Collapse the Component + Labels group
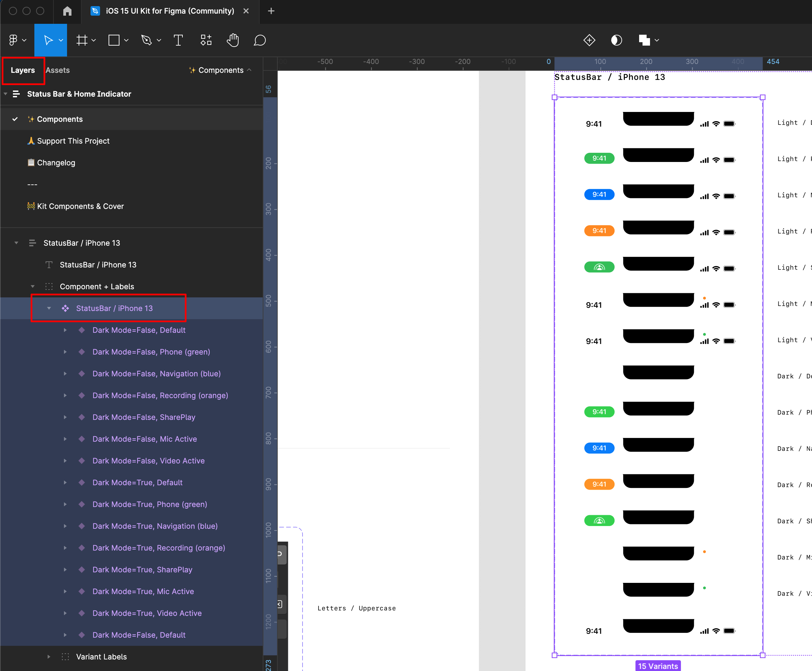 pyautogui.click(x=32, y=287)
